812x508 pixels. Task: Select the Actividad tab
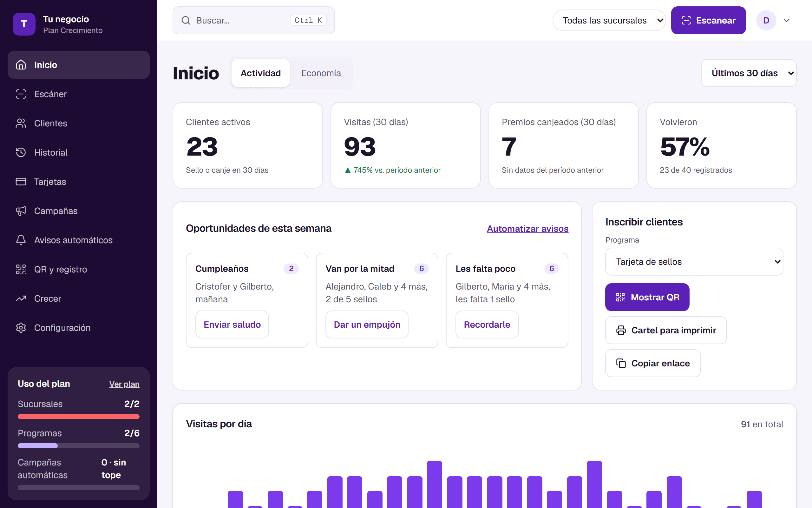tap(261, 73)
